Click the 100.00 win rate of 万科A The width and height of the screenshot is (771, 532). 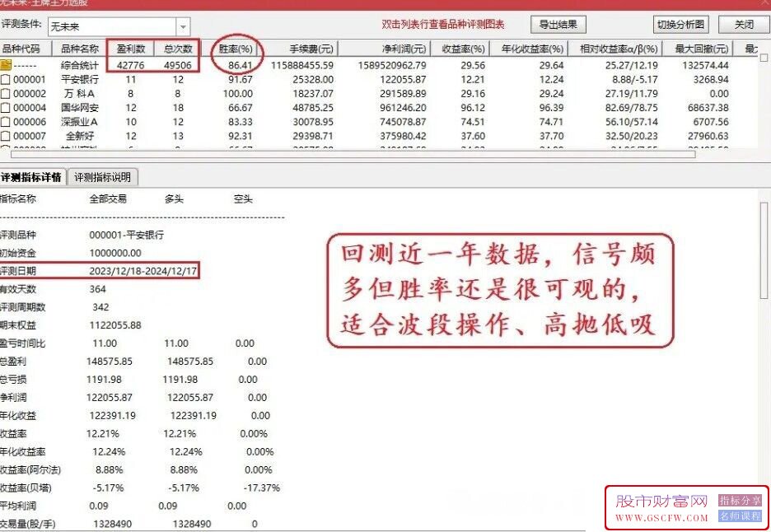238,93
